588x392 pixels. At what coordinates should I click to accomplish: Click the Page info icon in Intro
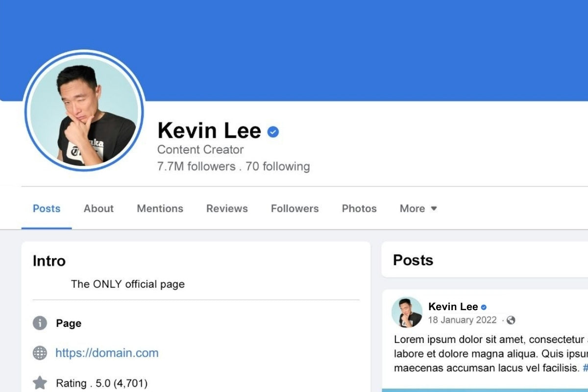tap(40, 323)
